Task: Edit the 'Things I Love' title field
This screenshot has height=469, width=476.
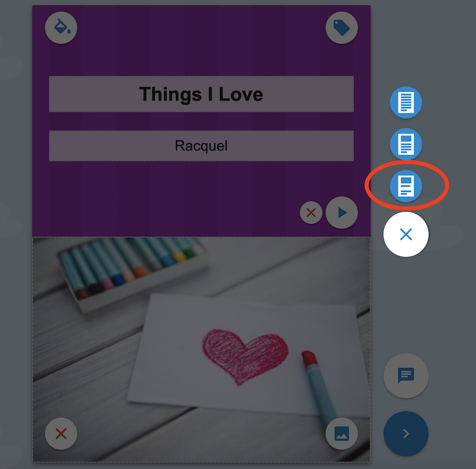Action: tap(201, 94)
